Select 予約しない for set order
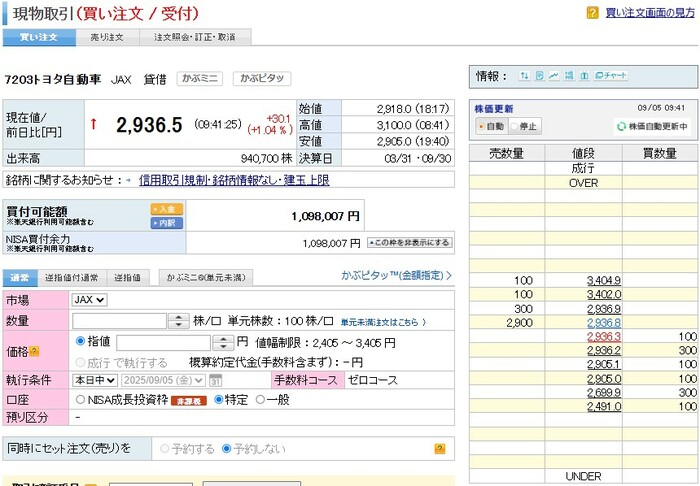 pos(227,449)
